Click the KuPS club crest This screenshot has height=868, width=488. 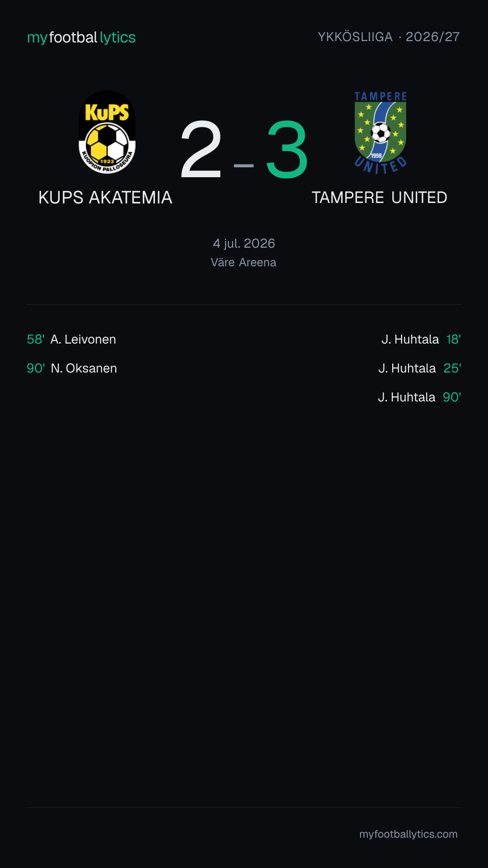107,132
